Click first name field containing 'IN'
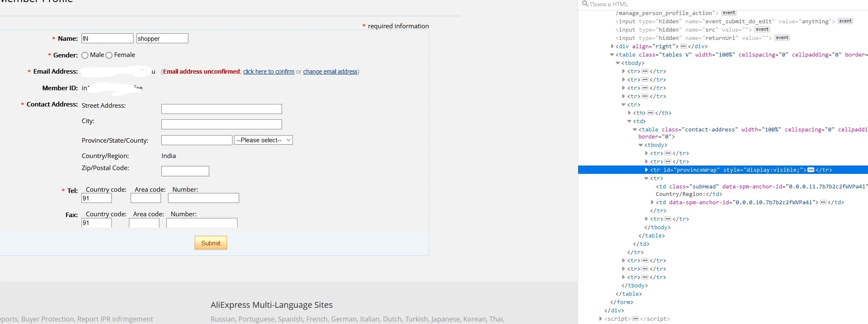868x324 pixels. [107, 38]
